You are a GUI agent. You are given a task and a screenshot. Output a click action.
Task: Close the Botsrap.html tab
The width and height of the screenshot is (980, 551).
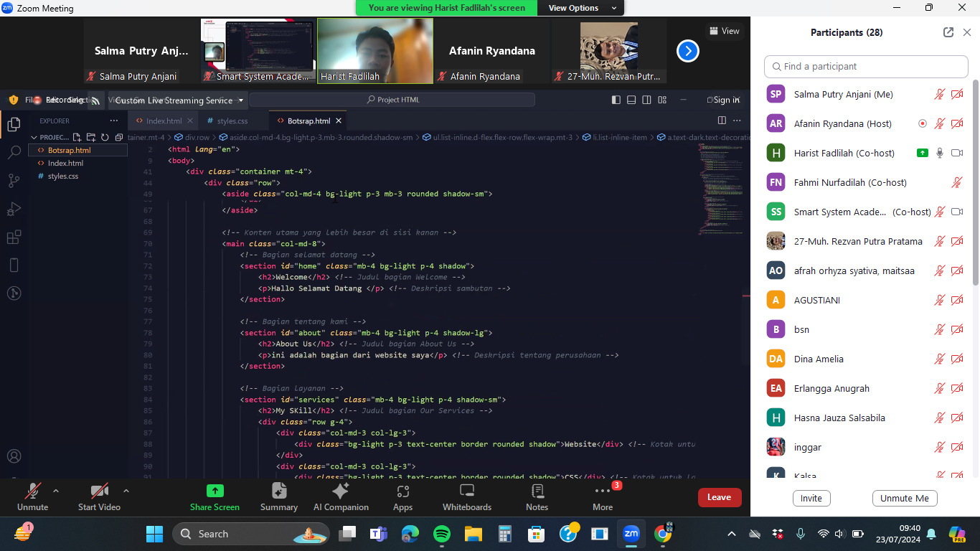339,121
